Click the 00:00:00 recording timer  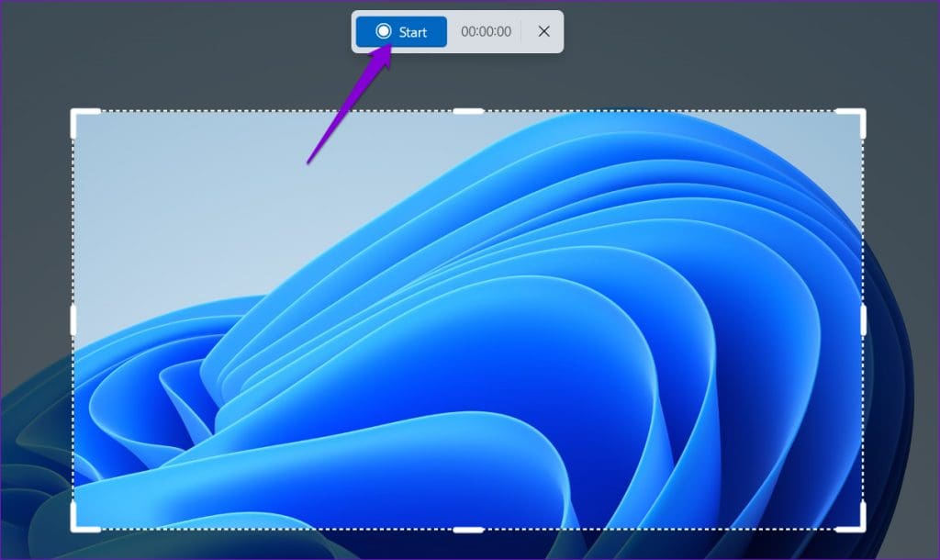(486, 31)
